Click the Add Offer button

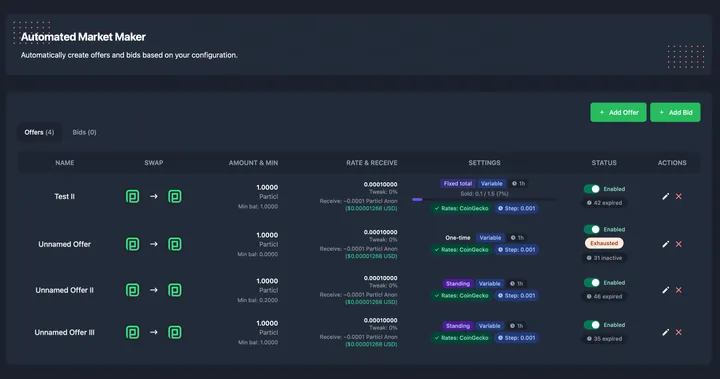618,112
